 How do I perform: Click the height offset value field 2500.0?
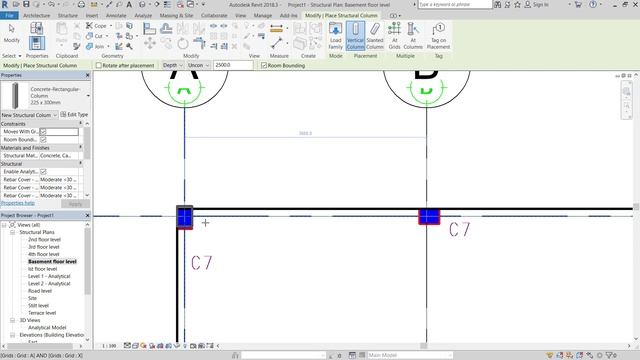click(x=233, y=65)
